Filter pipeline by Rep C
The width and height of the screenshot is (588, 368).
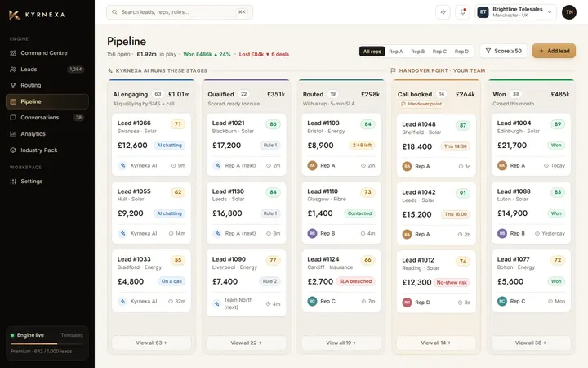tap(439, 52)
